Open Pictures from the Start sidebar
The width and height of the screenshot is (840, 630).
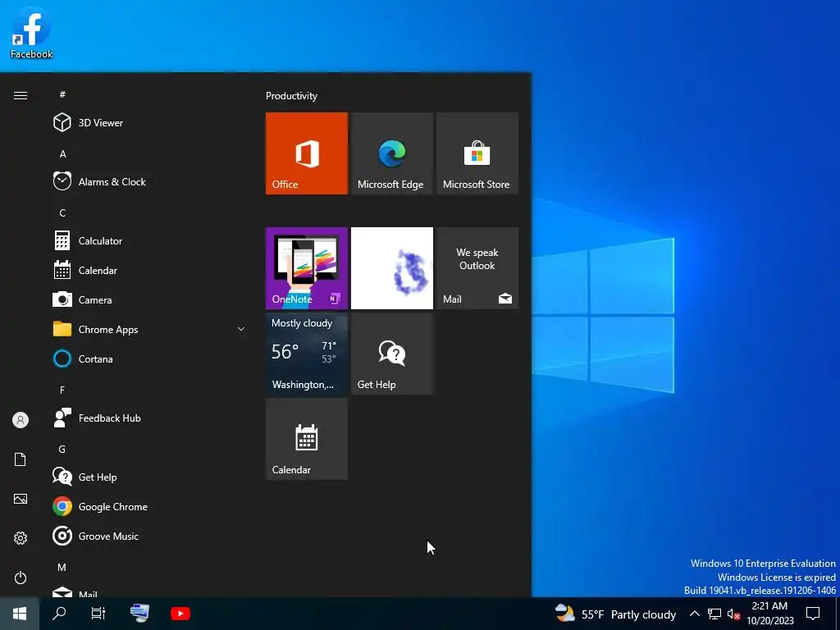pyautogui.click(x=21, y=499)
